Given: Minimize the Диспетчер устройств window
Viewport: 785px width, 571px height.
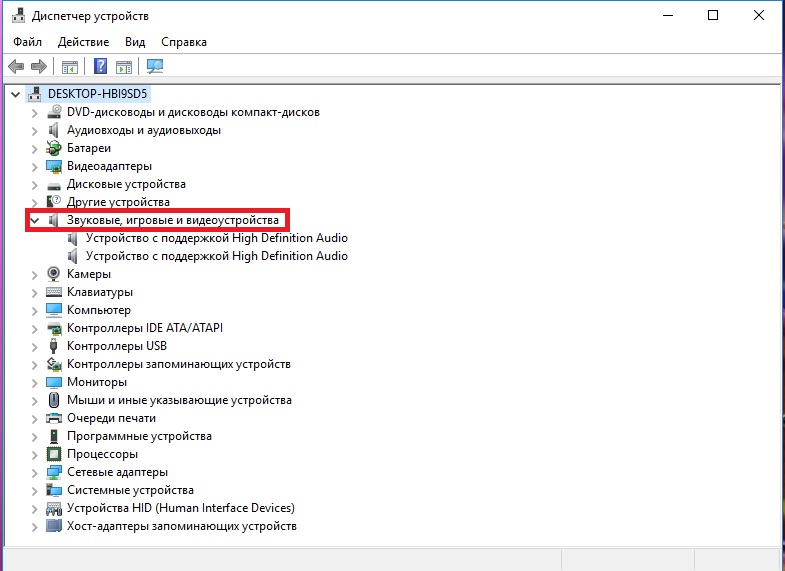Looking at the screenshot, I should pos(668,16).
